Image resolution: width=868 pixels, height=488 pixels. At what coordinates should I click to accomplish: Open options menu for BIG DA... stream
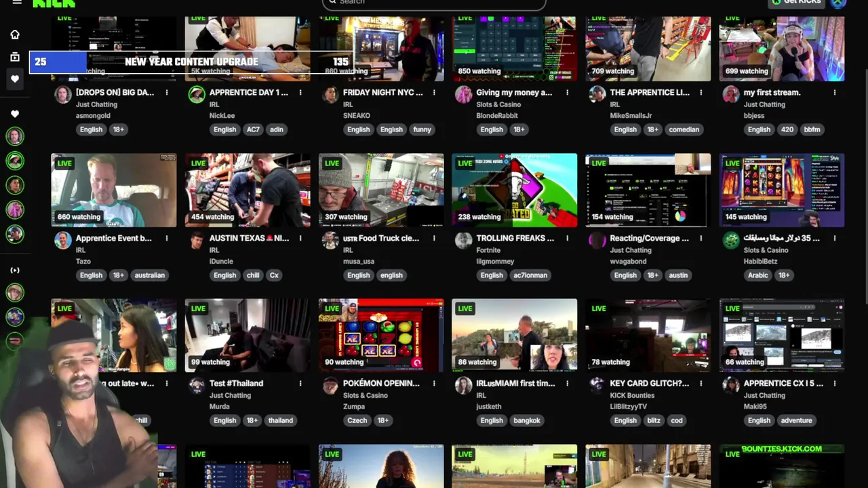click(x=166, y=92)
